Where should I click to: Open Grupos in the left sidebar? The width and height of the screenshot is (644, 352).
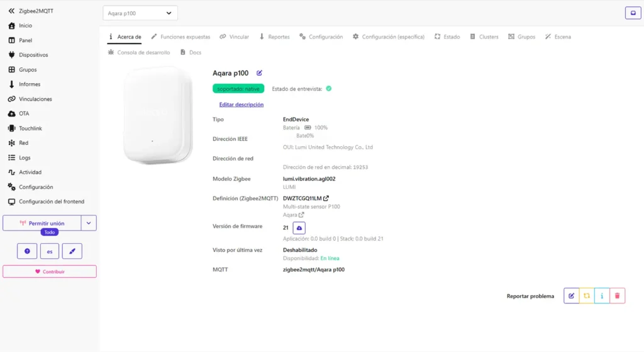click(23, 69)
